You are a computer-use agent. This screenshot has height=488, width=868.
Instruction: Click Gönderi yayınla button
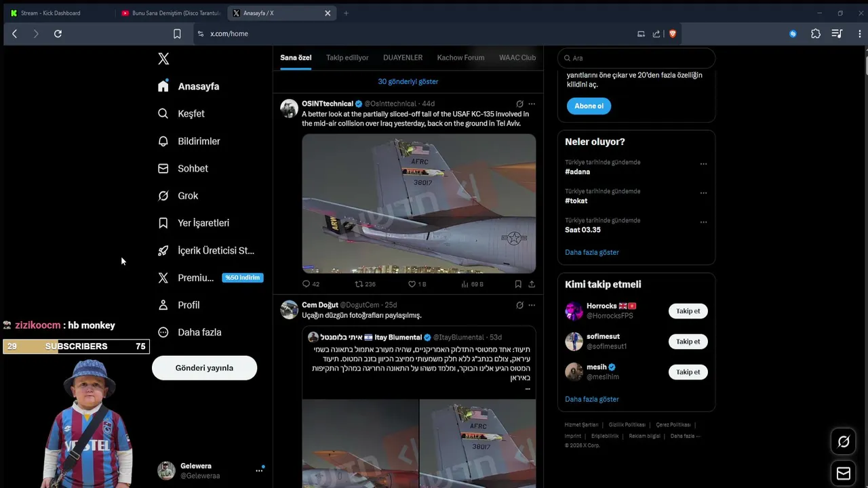[204, 368]
